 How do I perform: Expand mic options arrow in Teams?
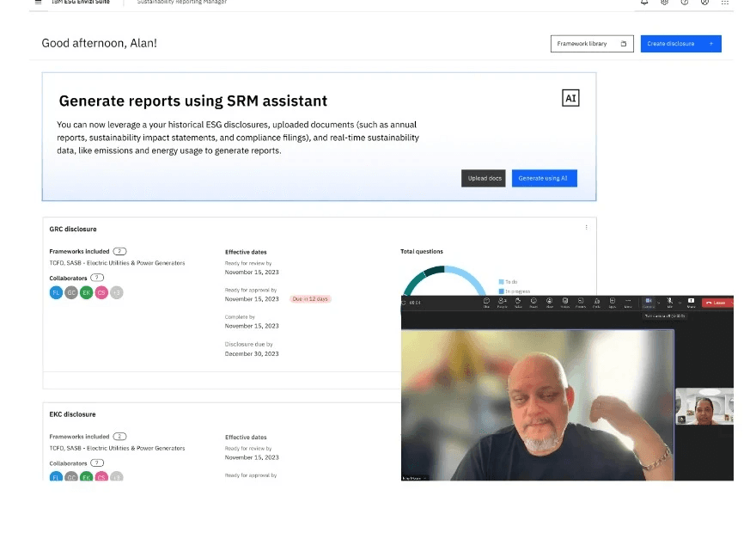680,303
